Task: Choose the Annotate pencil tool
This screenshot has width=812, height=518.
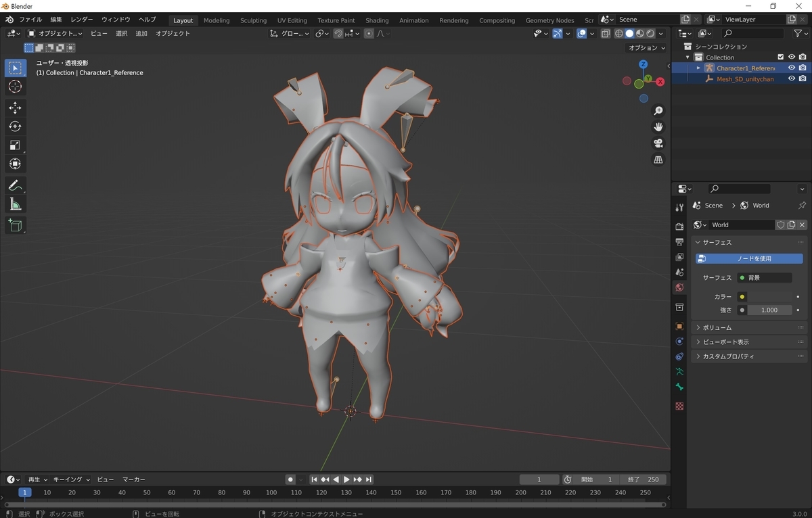Action: pos(16,185)
